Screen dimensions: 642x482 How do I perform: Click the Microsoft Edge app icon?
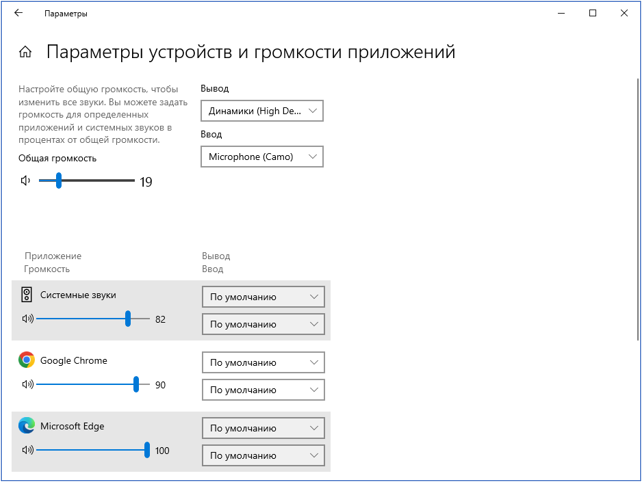(x=26, y=426)
